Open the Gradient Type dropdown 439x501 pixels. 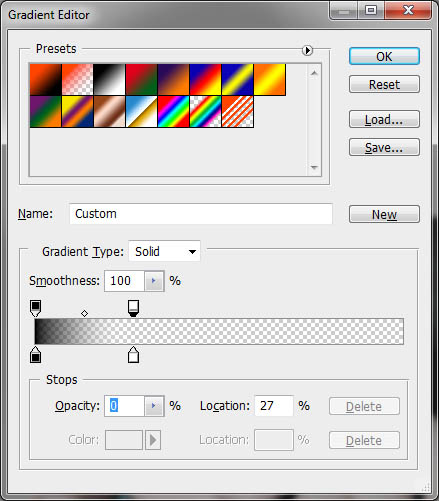(164, 251)
